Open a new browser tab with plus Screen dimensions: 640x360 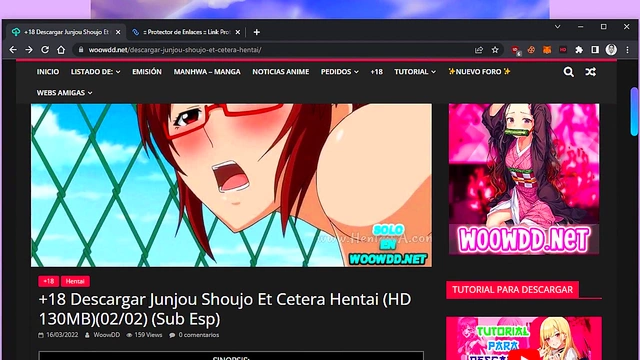(256, 32)
